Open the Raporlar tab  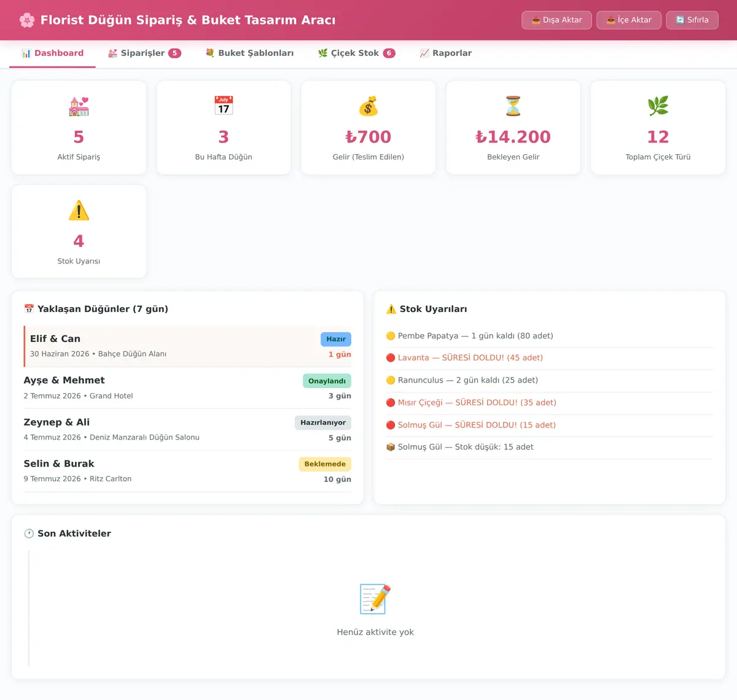click(x=446, y=53)
